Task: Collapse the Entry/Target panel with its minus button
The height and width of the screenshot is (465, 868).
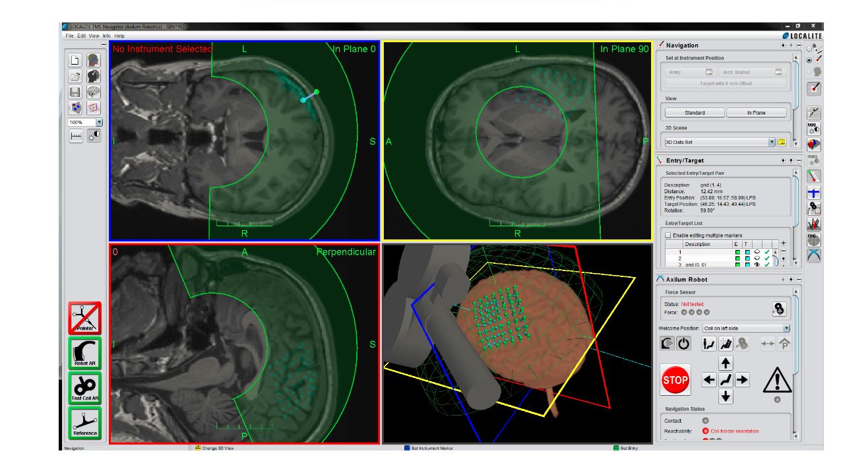Action: tap(799, 160)
